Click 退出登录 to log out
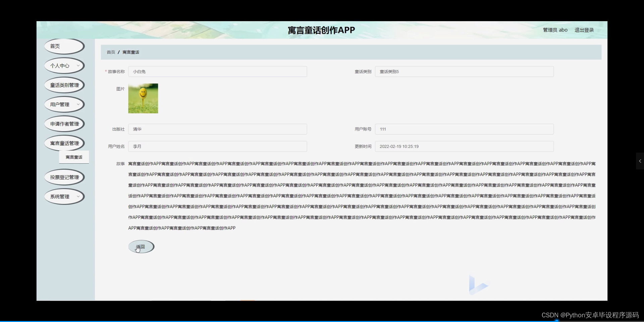This screenshot has height=322, width=644. pyautogui.click(x=584, y=30)
